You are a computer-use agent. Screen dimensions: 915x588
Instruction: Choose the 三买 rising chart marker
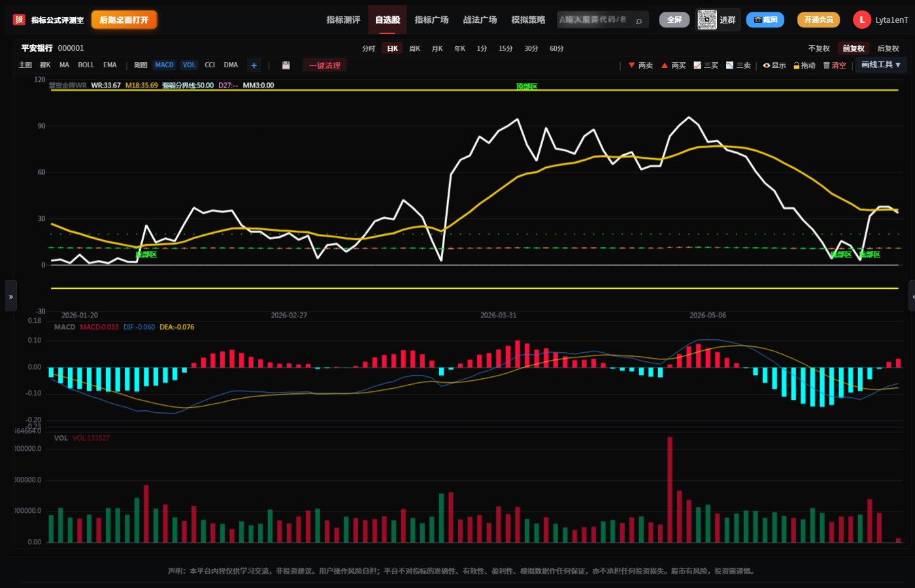pyautogui.click(x=706, y=65)
